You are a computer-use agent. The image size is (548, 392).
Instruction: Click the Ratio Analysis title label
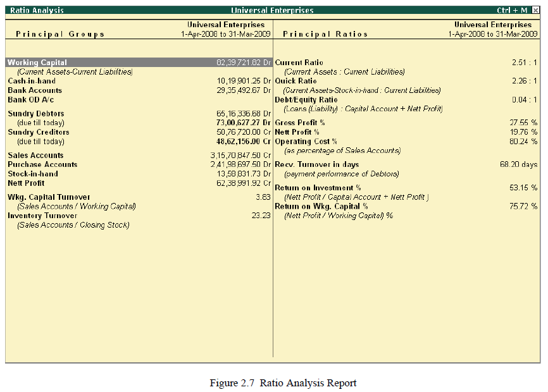[x=37, y=10]
